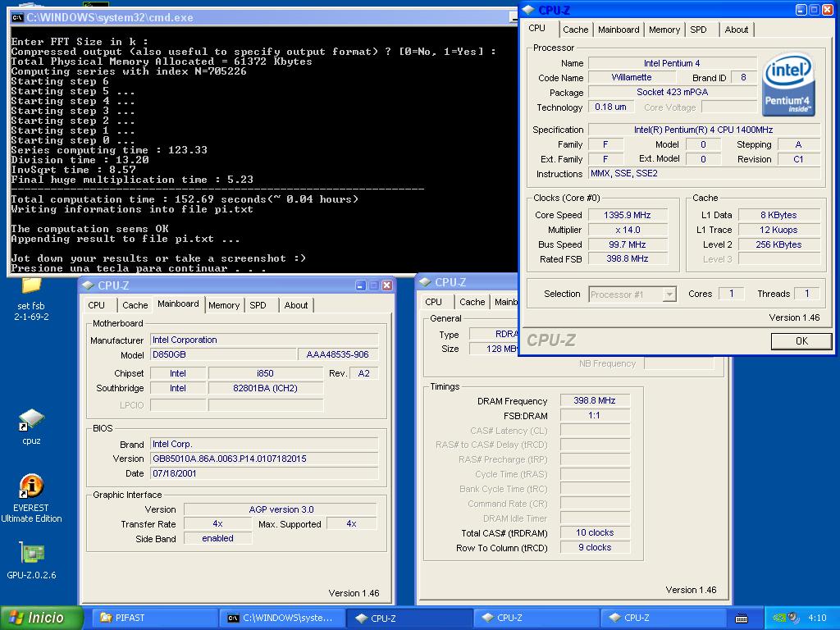Select the first CPU-Z taskbar button
Image resolution: width=840 pixels, height=630 pixels.
pyautogui.click(x=409, y=618)
